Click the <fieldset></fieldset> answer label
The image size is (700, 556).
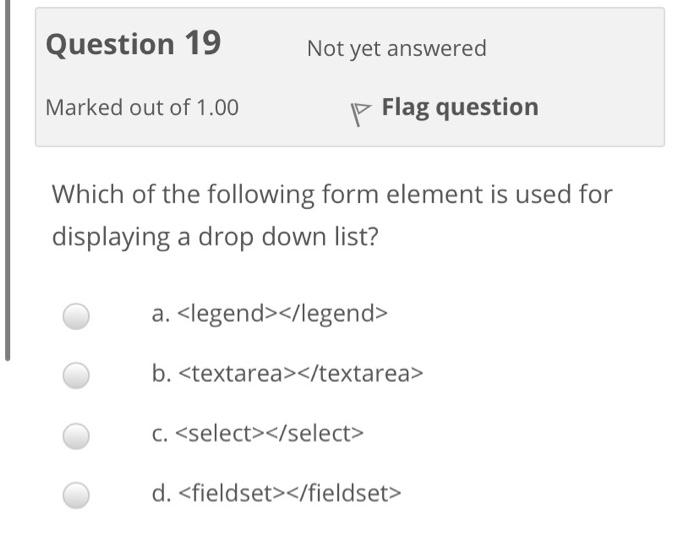pyautogui.click(x=290, y=492)
